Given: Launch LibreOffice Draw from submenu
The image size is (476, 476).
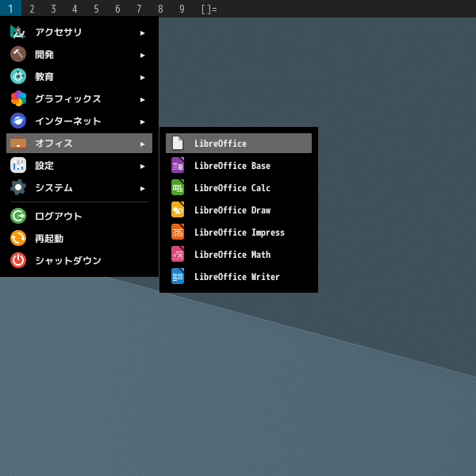Looking at the screenshot, I should [239, 209].
